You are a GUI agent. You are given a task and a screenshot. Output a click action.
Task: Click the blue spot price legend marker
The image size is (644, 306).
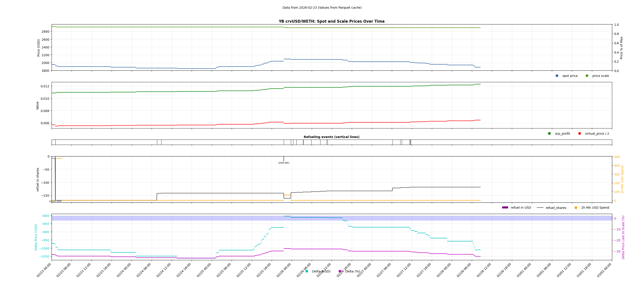[557, 76]
